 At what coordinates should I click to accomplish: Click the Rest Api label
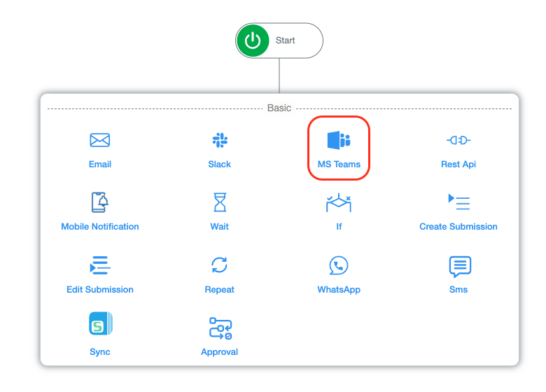click(x=458, y=164)
